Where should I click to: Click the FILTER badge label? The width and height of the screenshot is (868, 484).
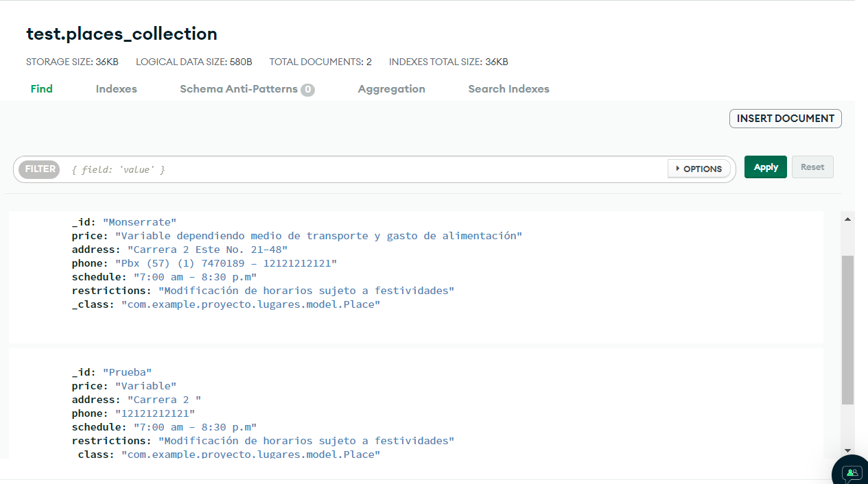click(38, 169)
